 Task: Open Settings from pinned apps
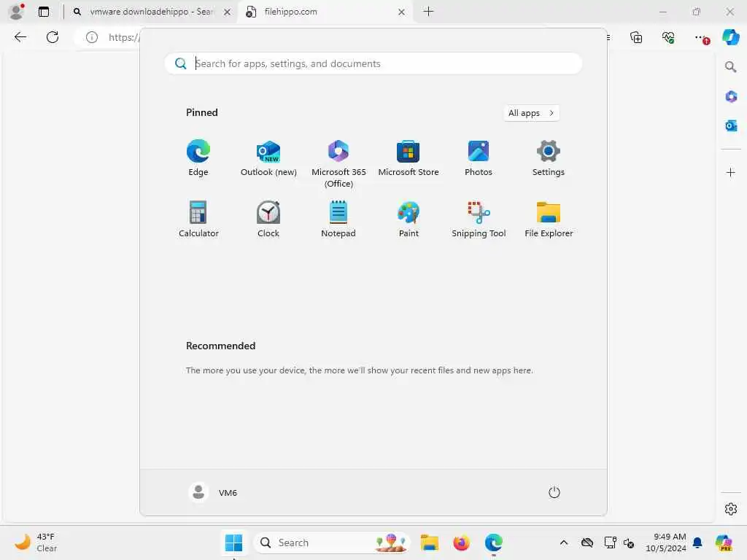pos(549,158)
